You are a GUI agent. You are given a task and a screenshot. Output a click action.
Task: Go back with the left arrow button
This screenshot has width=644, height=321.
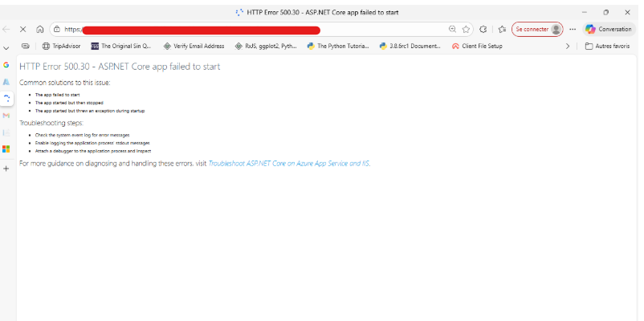(6, 29)
